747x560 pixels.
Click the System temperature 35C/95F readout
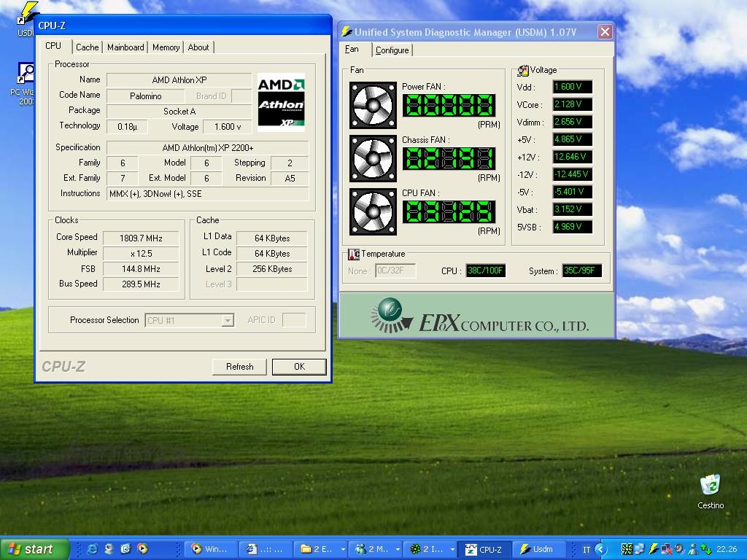[x=581, y=271]
